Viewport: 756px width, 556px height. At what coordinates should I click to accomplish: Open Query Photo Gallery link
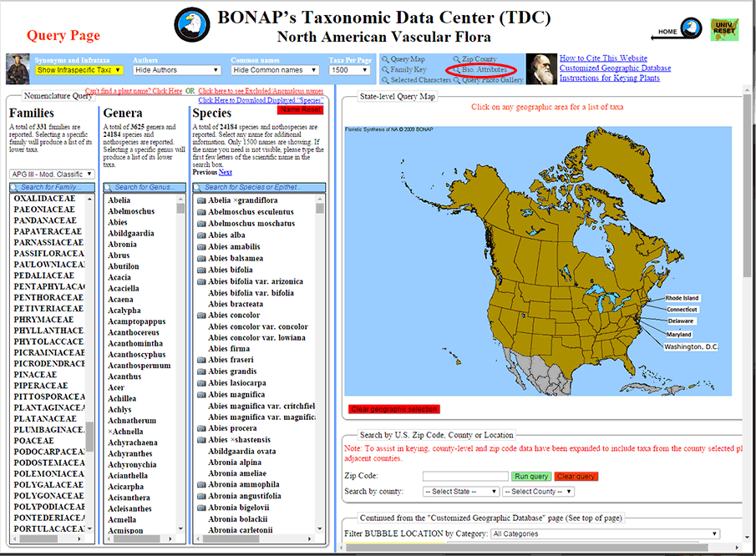[x=488, y=80]
